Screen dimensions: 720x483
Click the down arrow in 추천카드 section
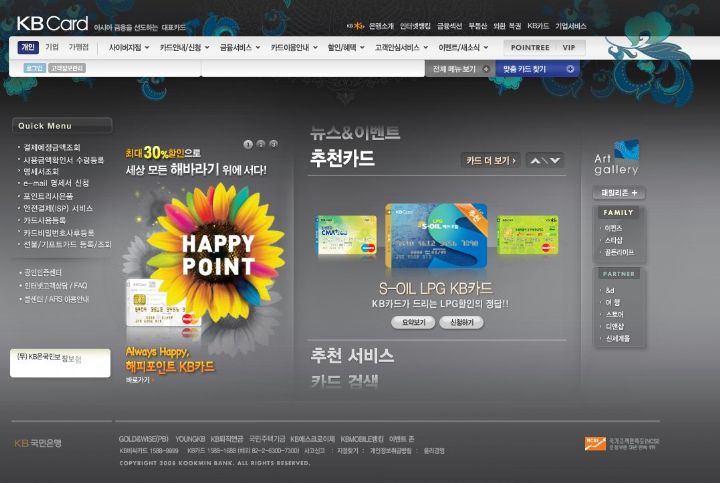pyautogui.click(x=555, y=160)
